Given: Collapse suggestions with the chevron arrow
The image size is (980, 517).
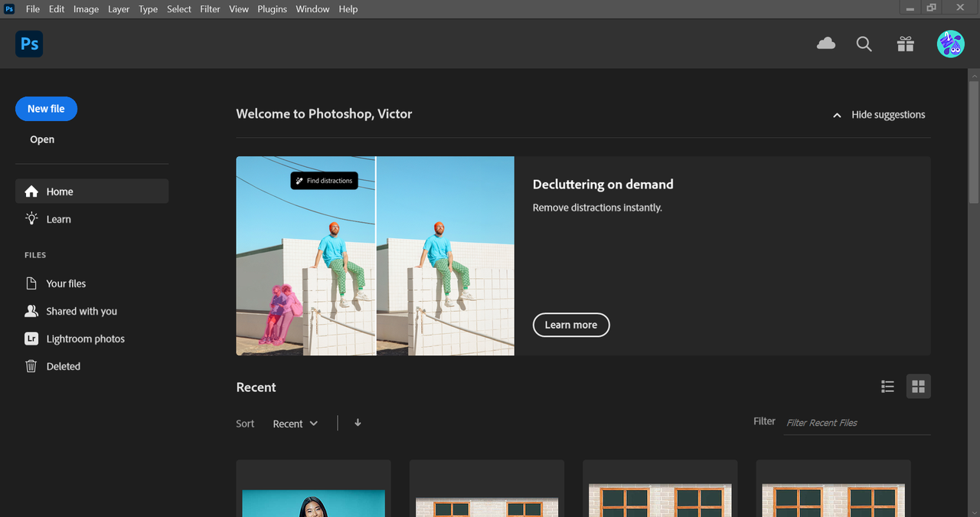Looking at the screenshot, I should point(837,115).
